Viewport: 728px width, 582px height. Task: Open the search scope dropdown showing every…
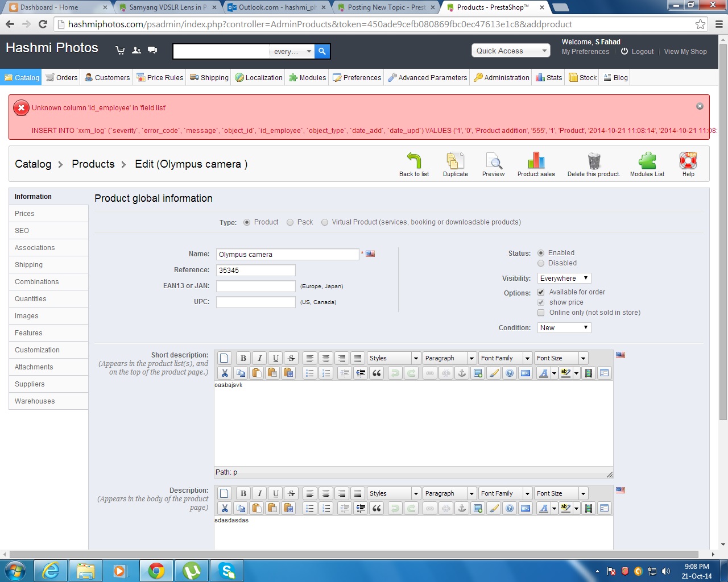tap(292, 51)
